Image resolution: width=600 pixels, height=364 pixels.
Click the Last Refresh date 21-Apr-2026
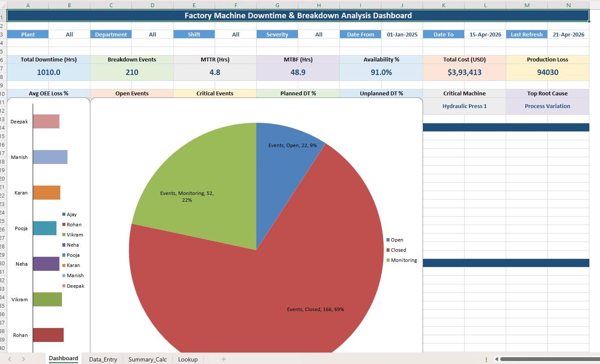tap(568, 34)
